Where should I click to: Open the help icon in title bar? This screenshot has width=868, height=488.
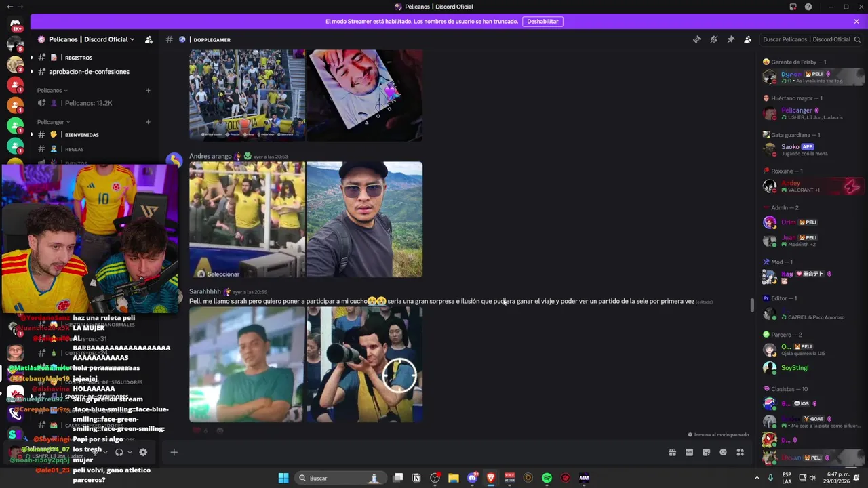tap(808, 7)
